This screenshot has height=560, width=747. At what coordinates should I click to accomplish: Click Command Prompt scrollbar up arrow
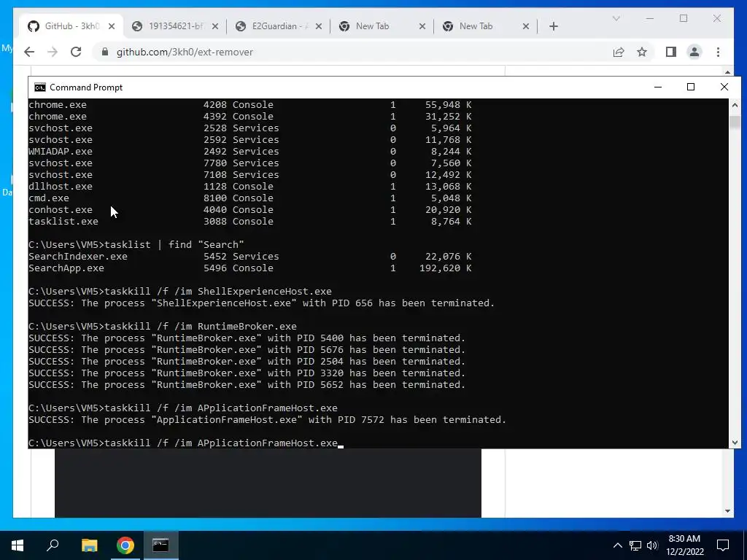735,105
